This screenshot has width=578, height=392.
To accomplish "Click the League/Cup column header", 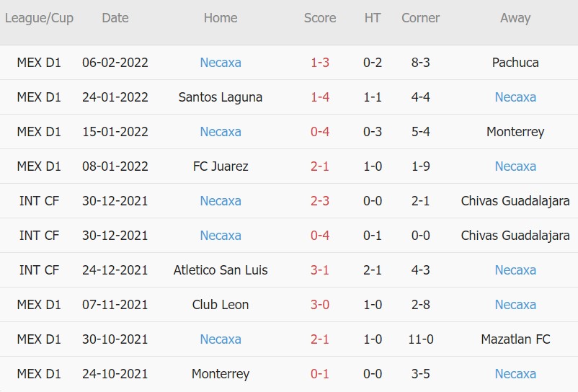I will coord(39,18).
